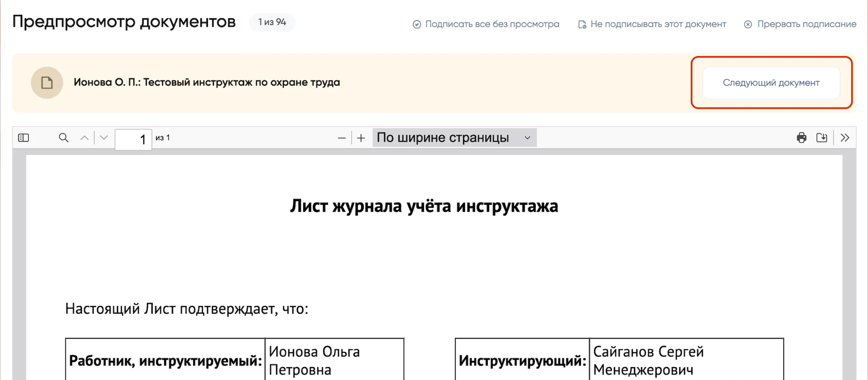The height and width of the screenshot is (380, 868).
Task: Open the 'По ширине страницы' zoom dropdown
Action: [454, 138]
